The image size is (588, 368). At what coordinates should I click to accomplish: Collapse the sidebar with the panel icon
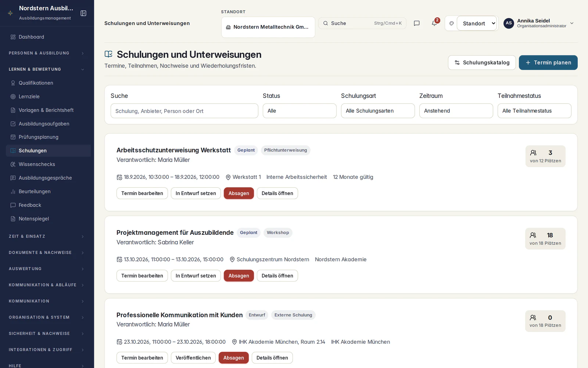click(x=83, y=13)
